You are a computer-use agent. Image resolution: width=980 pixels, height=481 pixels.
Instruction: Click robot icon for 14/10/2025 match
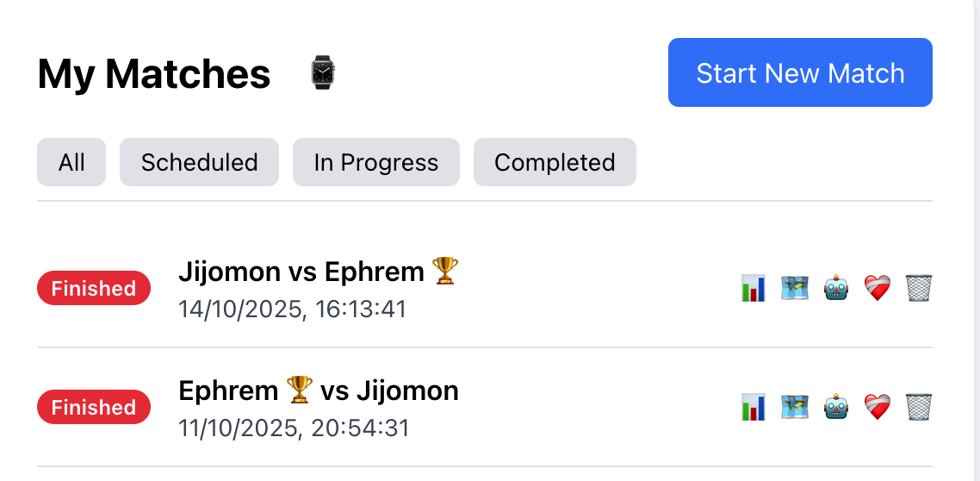pyautogui.click(x=836, y=288)
